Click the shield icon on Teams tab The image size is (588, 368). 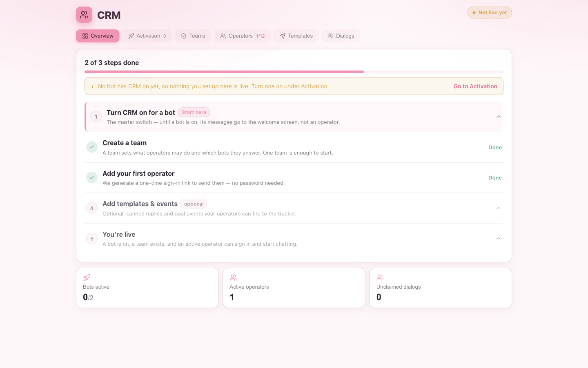click(184, 36)
